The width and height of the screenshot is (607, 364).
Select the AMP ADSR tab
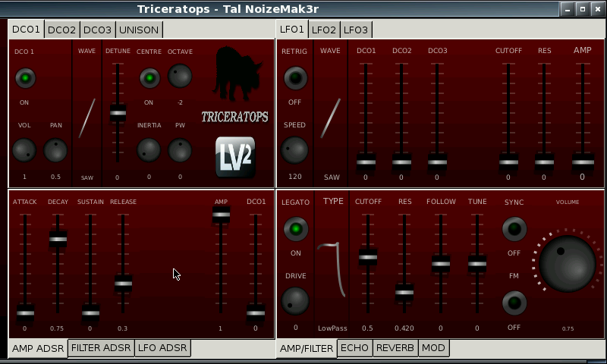coord(38,349)
